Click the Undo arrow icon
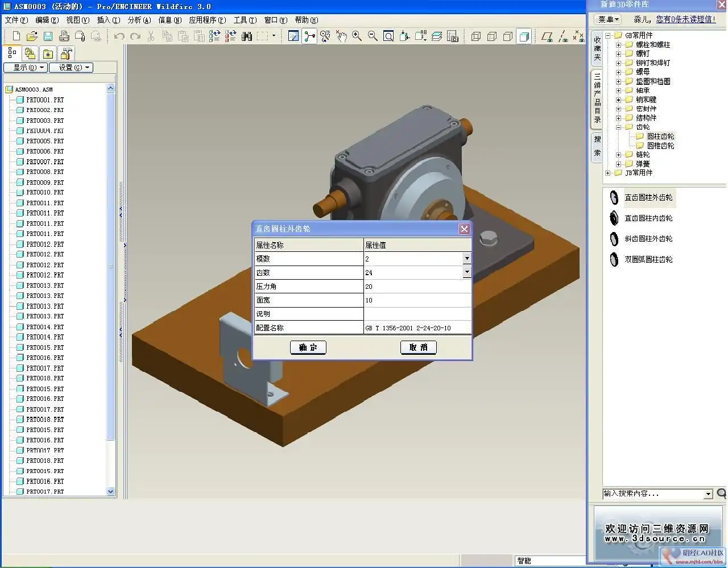The image size is (728, 568). coord(119,36)
